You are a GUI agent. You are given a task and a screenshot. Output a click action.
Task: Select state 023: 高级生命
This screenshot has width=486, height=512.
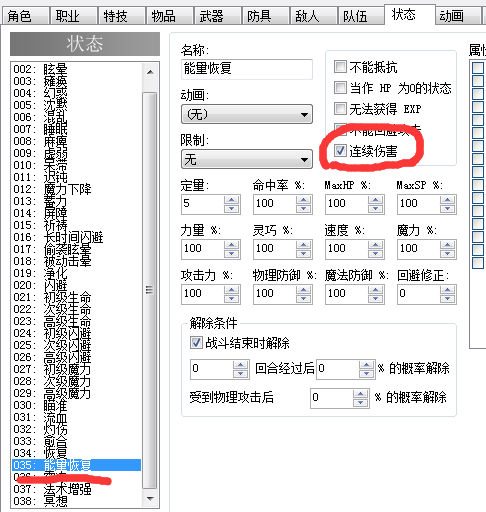tap(76, 321)
